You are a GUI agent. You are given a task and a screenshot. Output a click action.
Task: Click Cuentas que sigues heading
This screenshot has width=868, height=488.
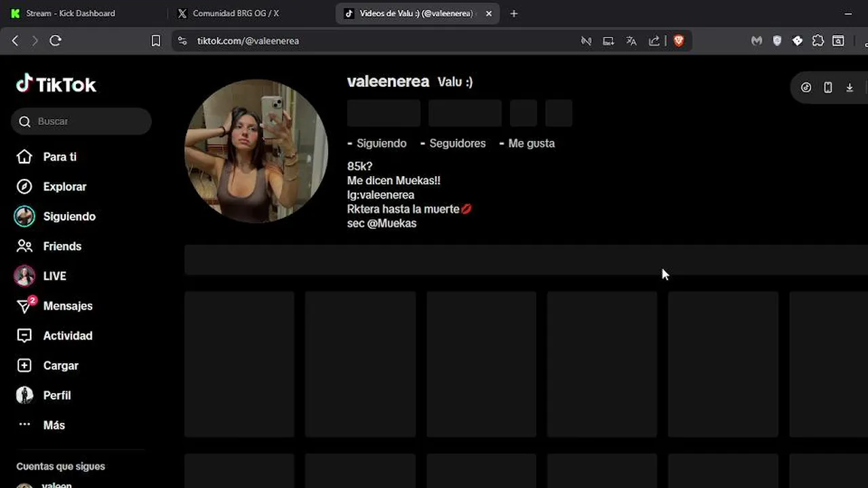[x=60, y=466]
